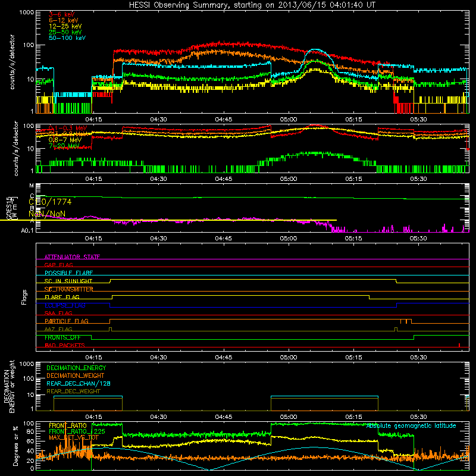Select the SAA_FLAG label

point(58,313)
